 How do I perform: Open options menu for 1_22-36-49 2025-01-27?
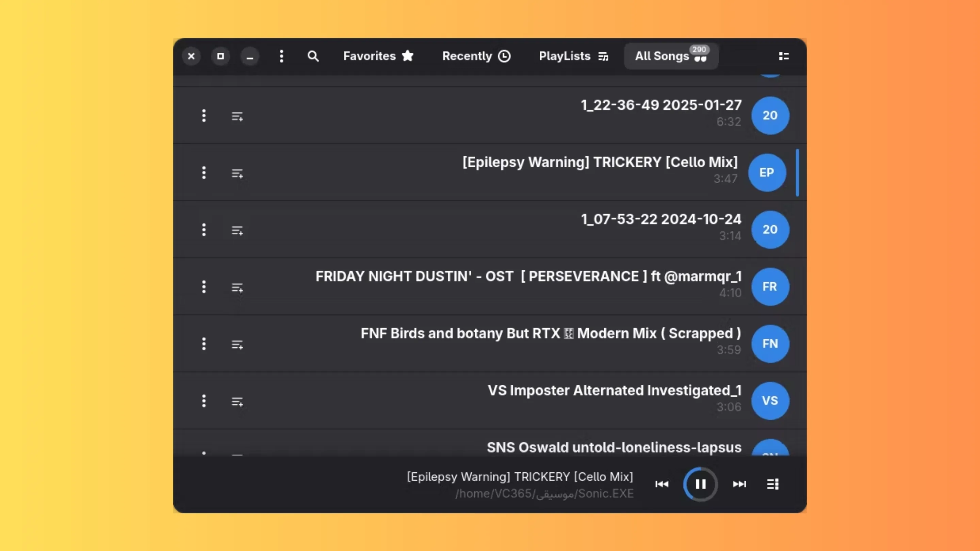click(x=204, y=116)
